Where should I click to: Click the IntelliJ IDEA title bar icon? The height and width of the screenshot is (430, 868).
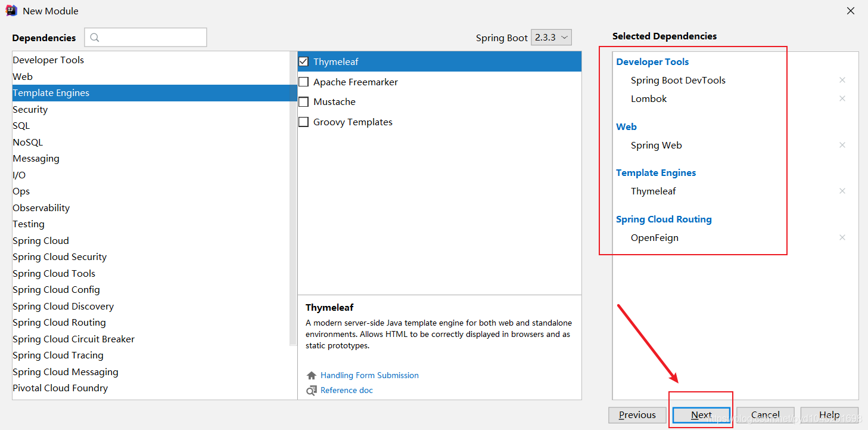coord(11,10)
